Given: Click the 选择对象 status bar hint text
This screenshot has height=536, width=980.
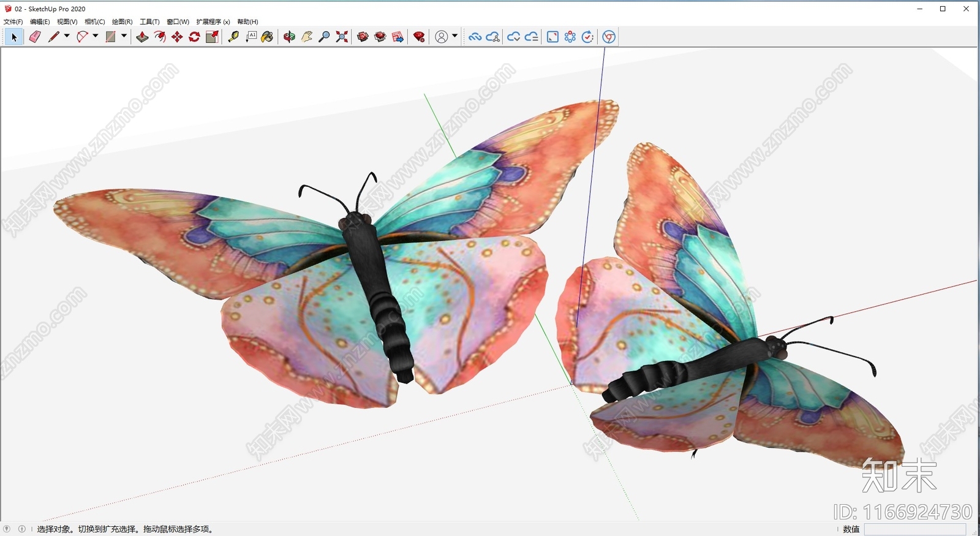Looking at the screenshot, I should point(125,529).
